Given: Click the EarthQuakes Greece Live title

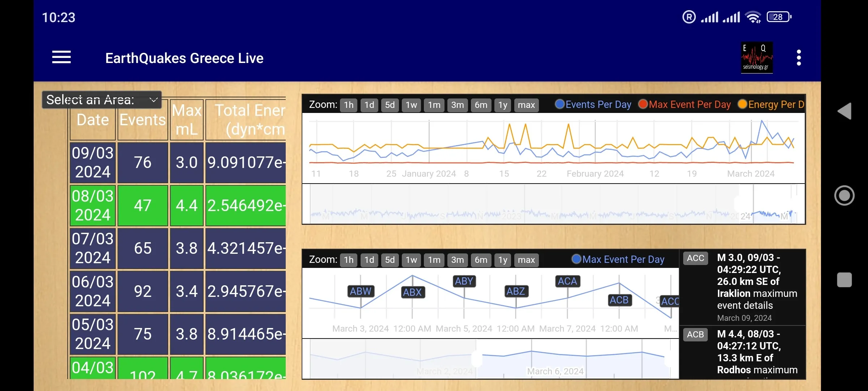Looking at the screenshot, I should tap(184, 58).
